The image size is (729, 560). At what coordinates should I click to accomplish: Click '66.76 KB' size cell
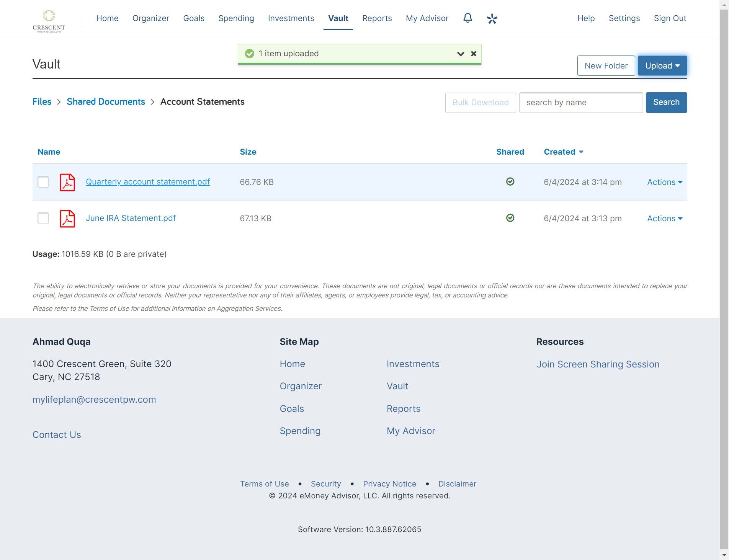click(x=257, y=182)
